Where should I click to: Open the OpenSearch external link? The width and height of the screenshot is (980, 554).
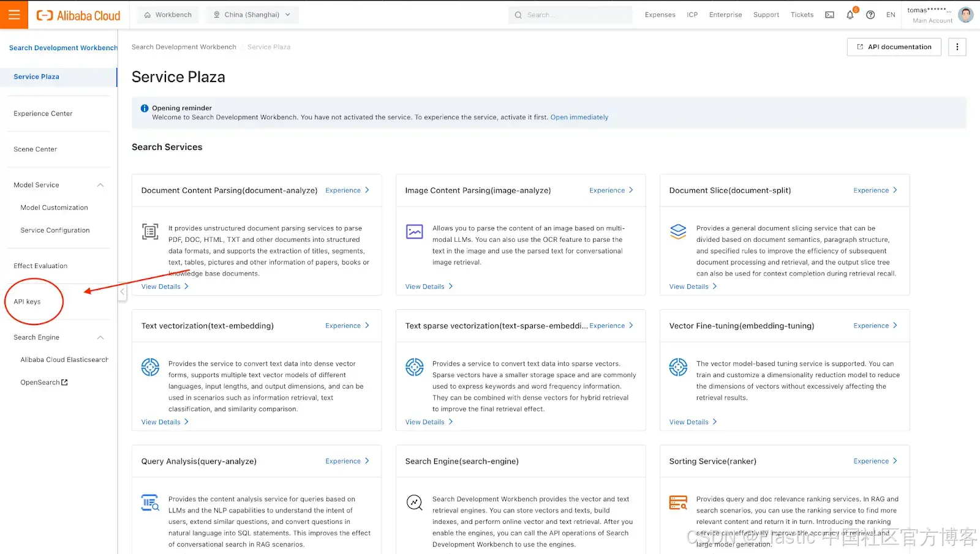(44, 383)
